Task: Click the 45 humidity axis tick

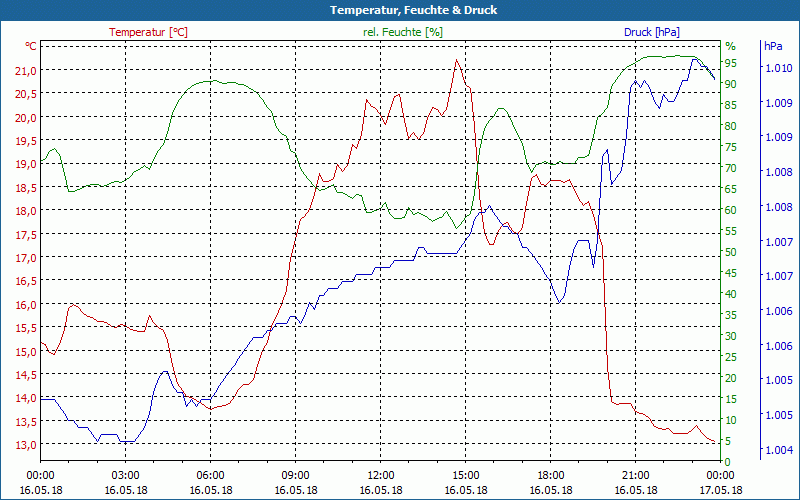Action: (x=731, y=273)
